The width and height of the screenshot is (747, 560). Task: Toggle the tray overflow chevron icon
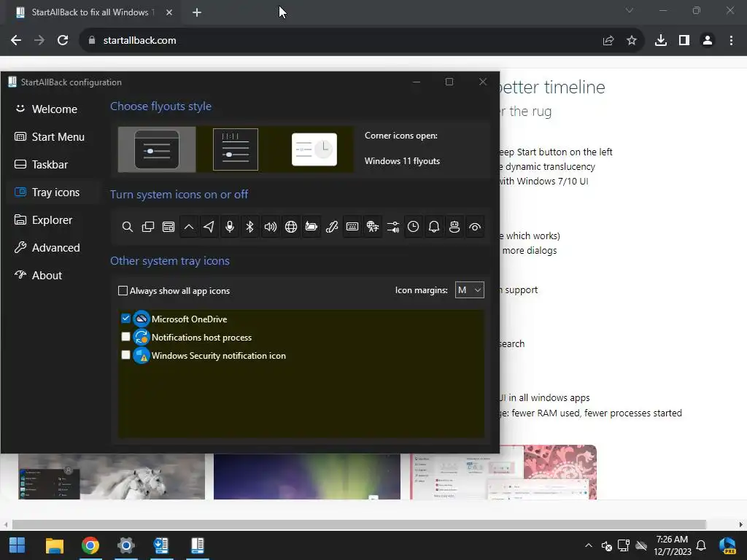tap(189, 227)
